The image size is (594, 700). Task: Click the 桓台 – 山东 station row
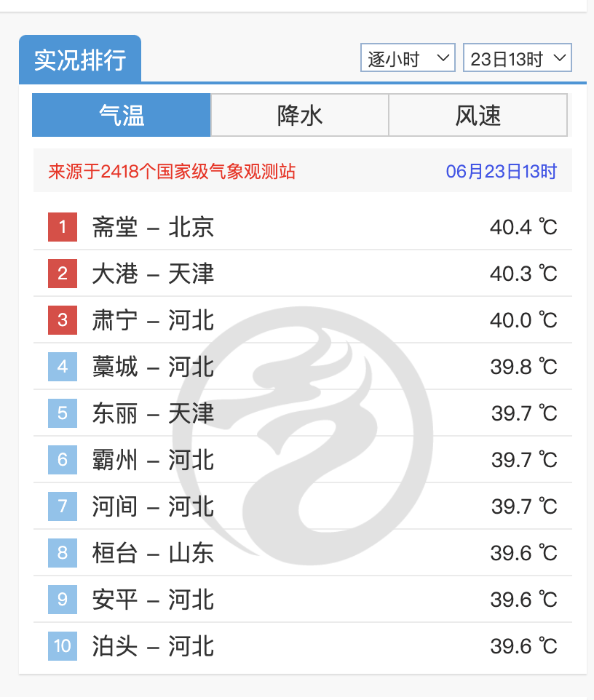click(151, 553)
